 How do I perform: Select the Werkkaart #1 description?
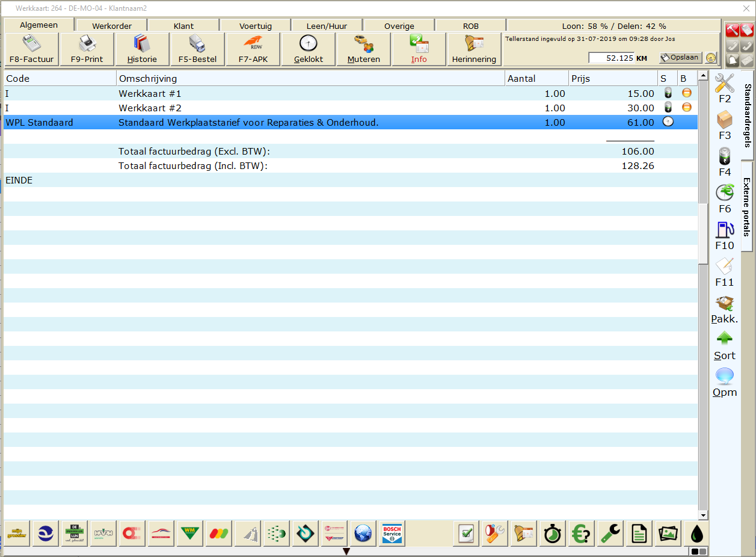(150, 94)
